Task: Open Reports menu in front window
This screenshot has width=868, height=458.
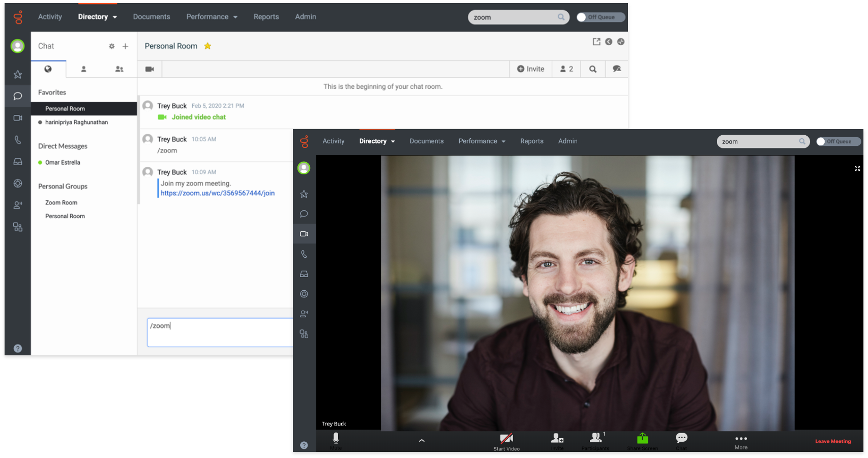Action: pyautogui.click(x=532, y=141)
